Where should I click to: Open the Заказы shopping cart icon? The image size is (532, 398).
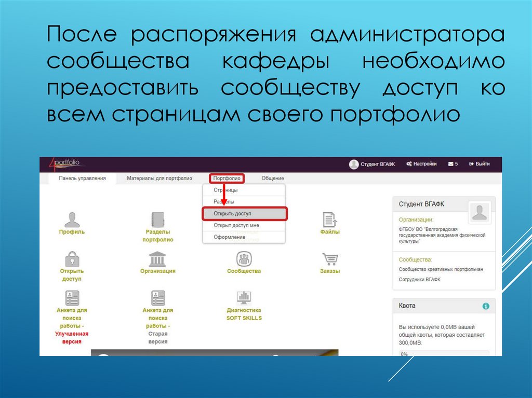[330, 259]
